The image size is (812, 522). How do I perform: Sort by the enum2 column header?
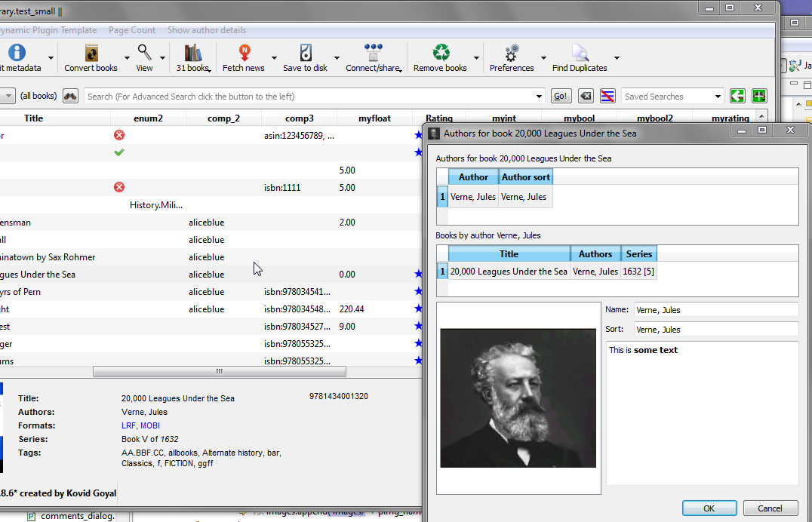pos(148,118)
